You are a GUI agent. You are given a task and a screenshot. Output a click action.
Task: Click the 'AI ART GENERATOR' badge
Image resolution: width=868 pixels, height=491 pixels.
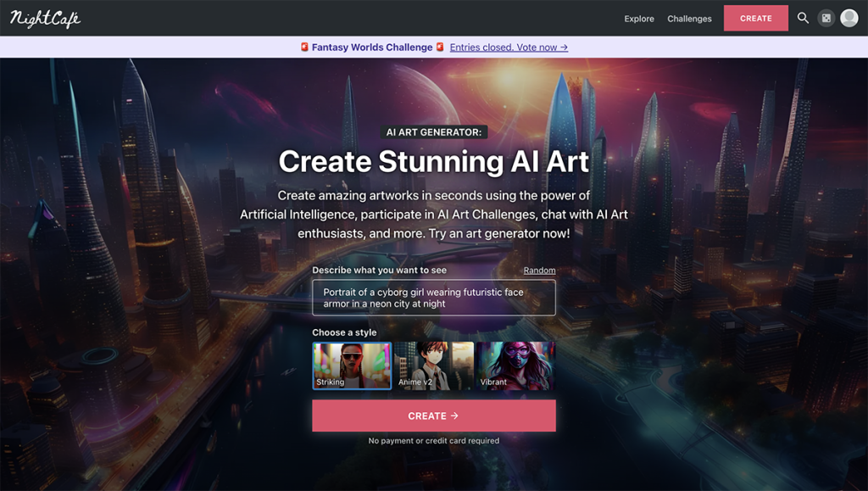[x=434, y=131]
